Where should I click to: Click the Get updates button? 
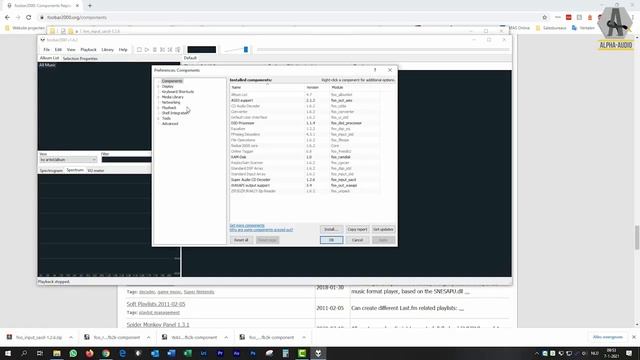(383, 229)
